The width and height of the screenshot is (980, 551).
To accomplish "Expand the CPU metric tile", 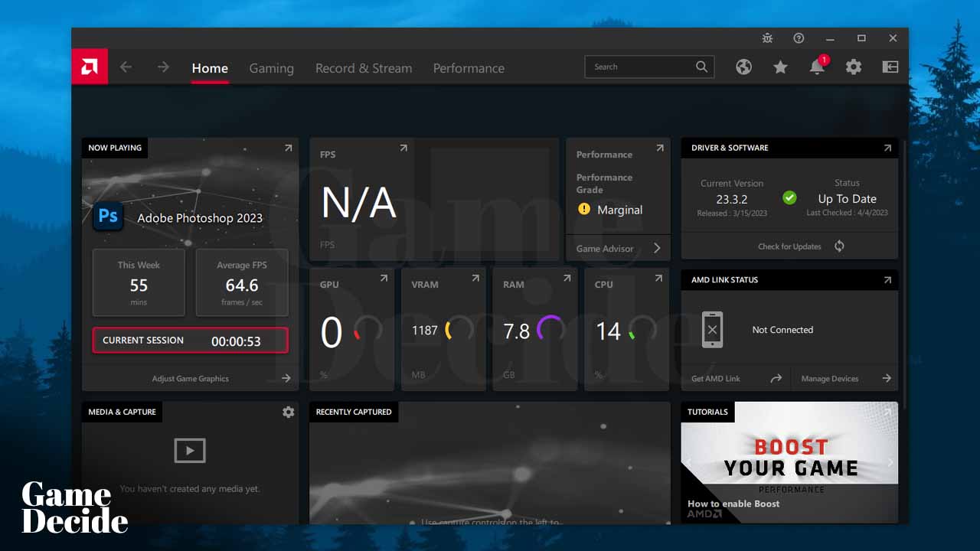I will coord(658,279).
